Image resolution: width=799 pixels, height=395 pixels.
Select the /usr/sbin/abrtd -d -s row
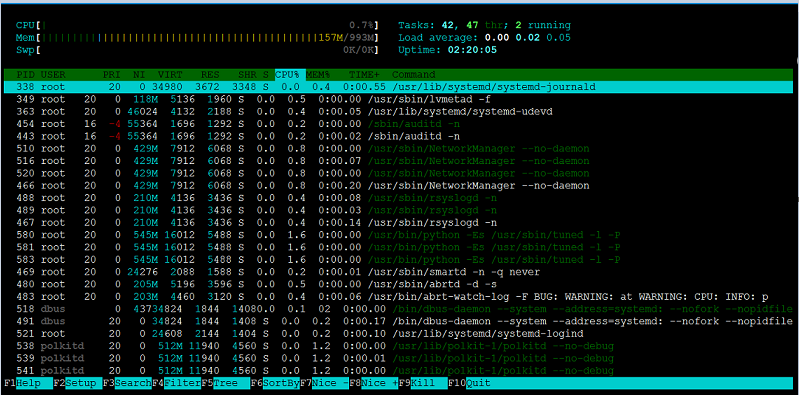tap(399, 284)
